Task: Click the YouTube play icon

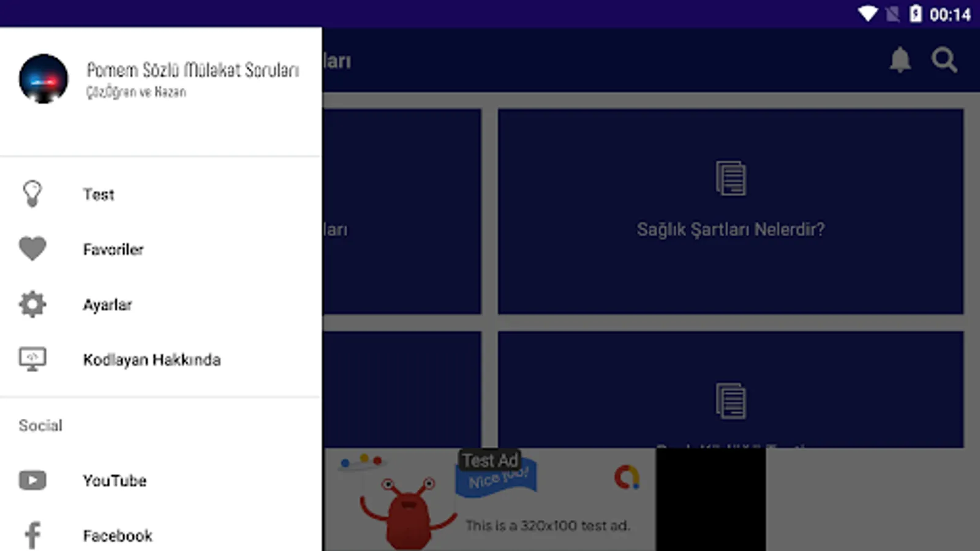Action: [x=32, y=481]
